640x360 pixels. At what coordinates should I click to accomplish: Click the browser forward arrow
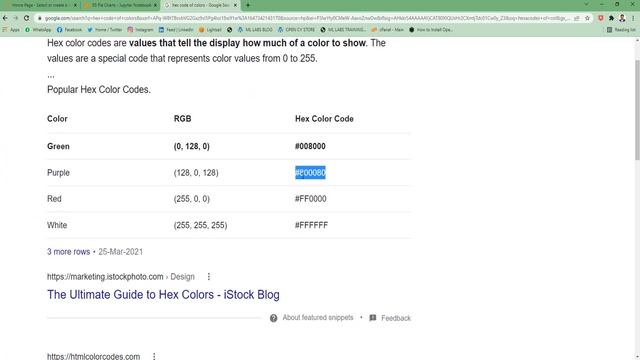pyautogui.click(x=16, y=18)
